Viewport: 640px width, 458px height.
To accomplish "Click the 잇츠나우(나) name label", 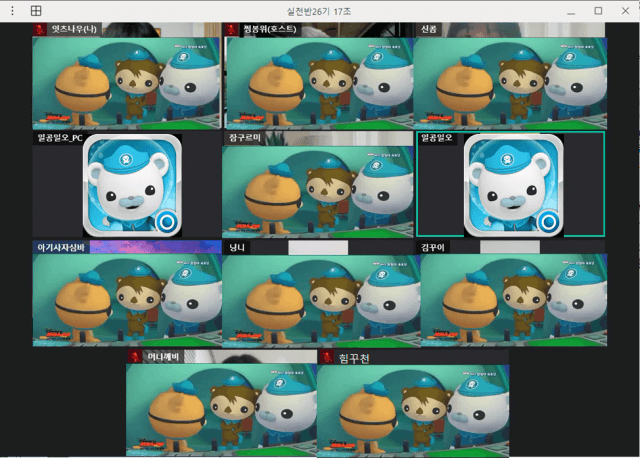I will point(74,29).
